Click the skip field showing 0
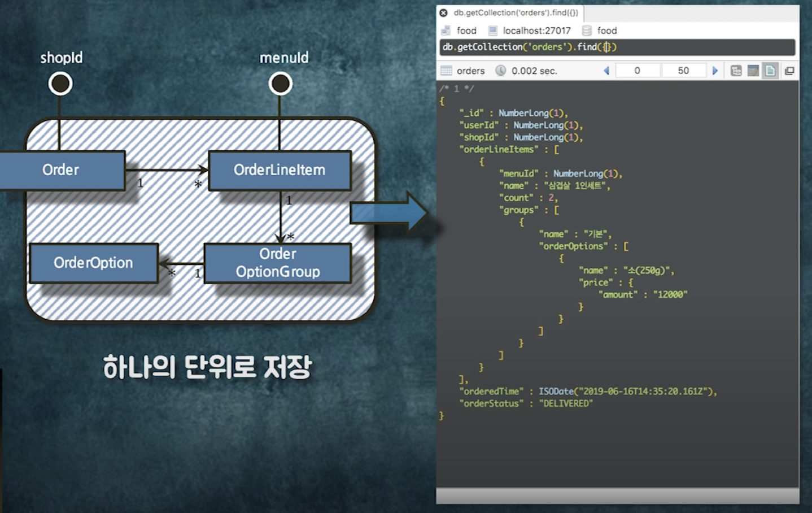This screenshot has width=812, height=513. 638,71
